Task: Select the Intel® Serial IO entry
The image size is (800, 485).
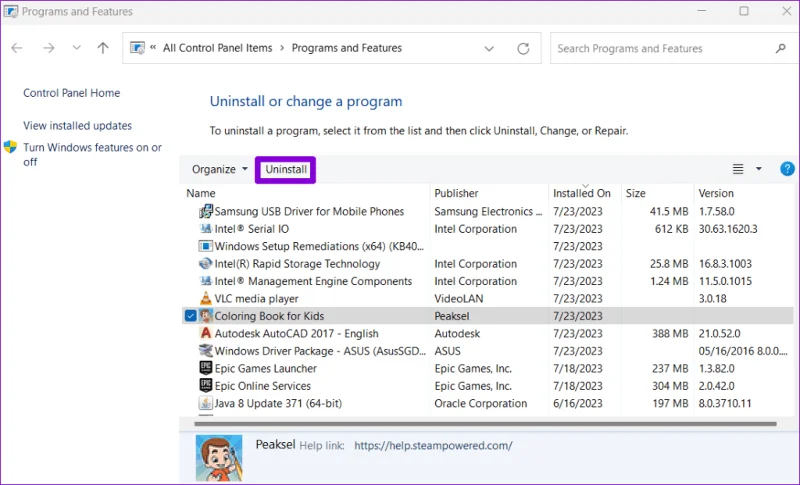Action: (x=252, y=229)
